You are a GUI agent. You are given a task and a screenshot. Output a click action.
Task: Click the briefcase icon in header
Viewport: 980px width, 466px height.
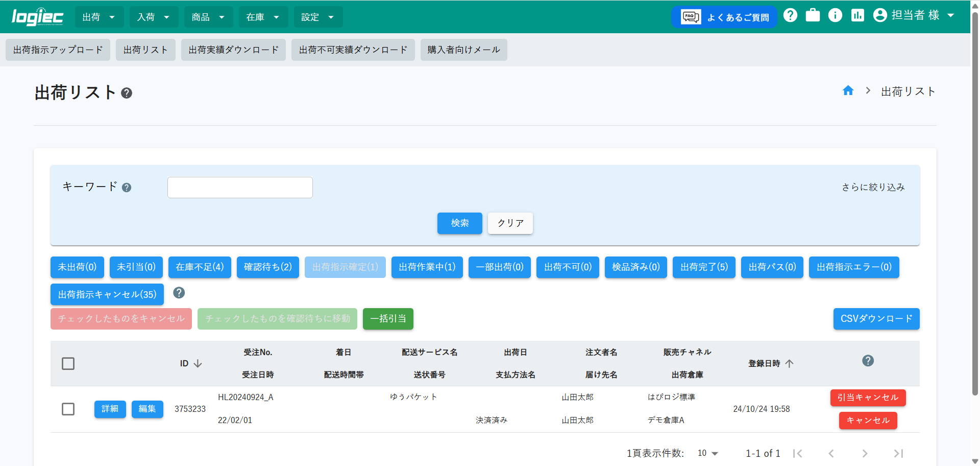click(x=813, y=15)
